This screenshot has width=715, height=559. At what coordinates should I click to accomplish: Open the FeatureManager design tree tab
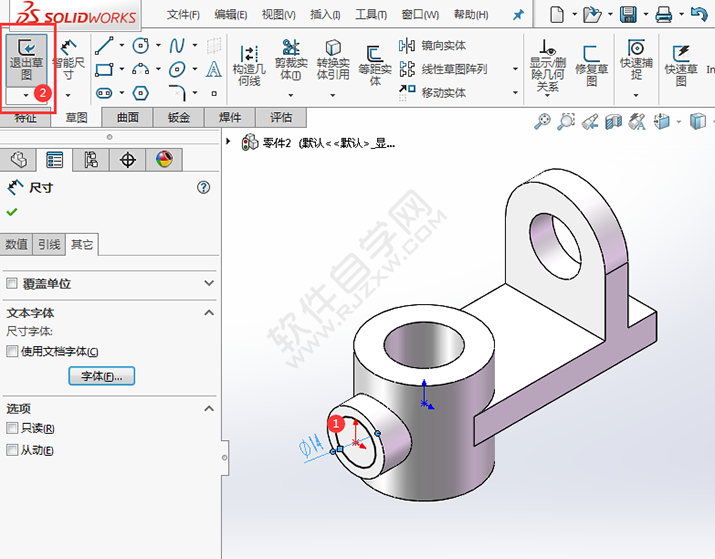[18, 160]
